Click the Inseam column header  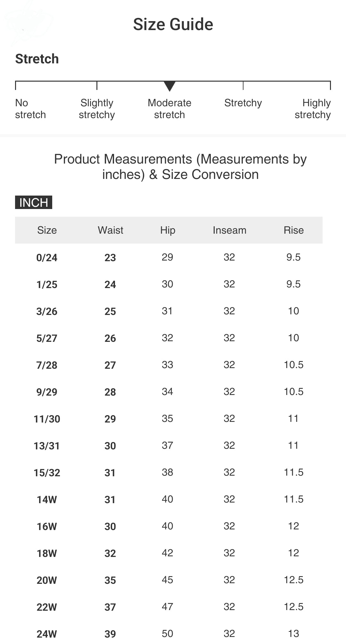pos(229,230)
